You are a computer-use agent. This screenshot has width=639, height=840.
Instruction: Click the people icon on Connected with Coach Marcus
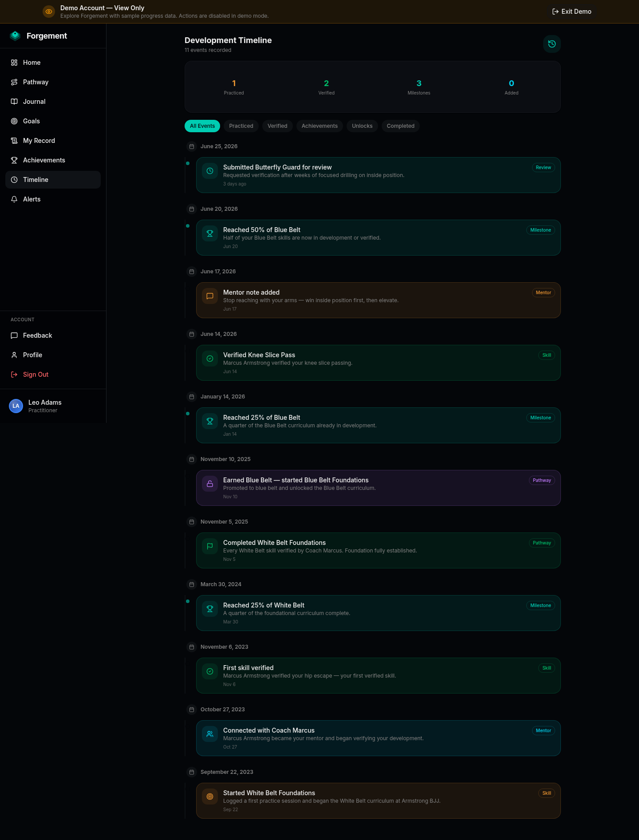click(210, 734)
